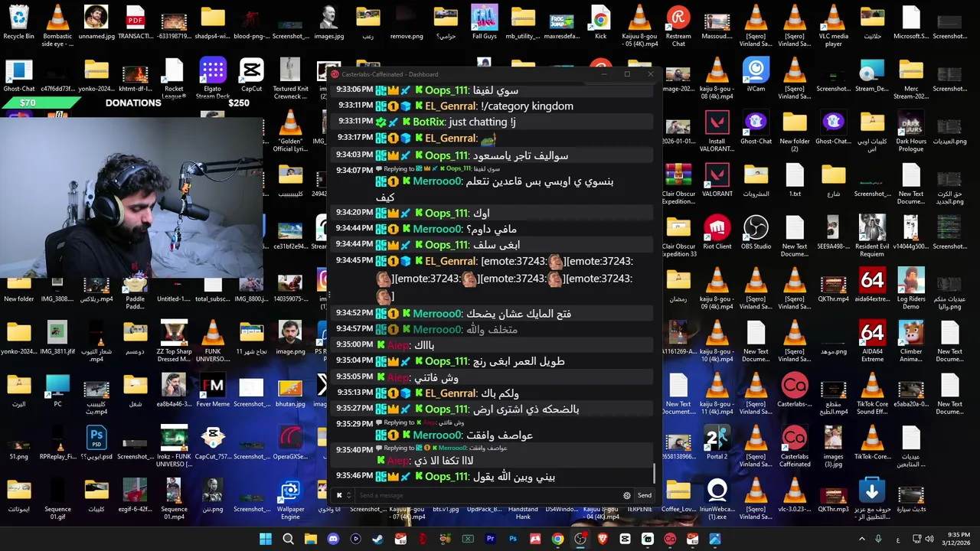
Task: Show hidden tray icons chevron
Action: point(861,539)
